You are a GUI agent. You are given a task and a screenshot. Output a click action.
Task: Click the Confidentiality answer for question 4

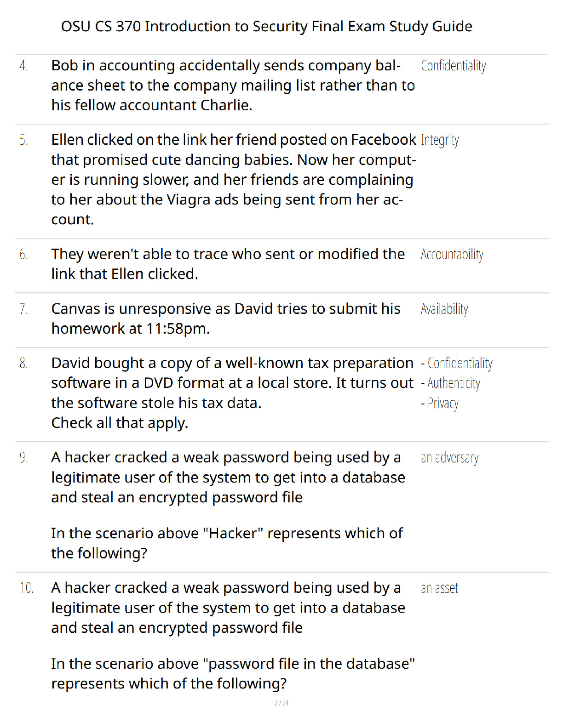pyautogui.click(x=453, y=66)
